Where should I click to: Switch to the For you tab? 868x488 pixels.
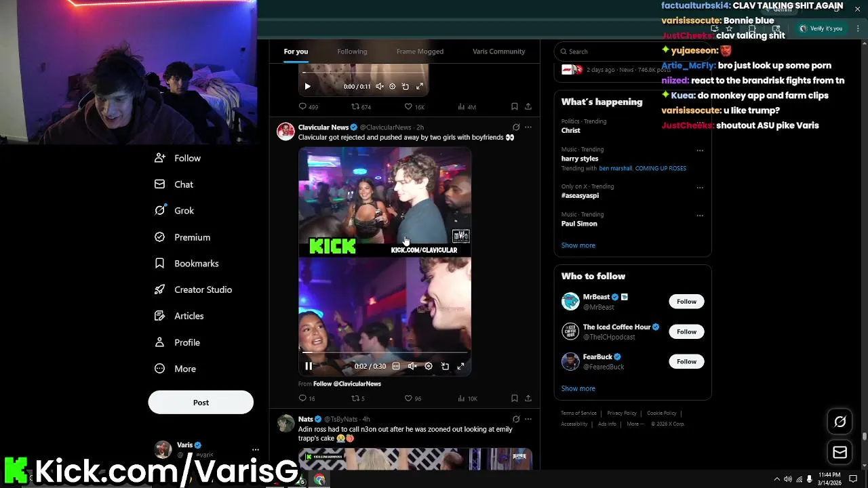296,52
